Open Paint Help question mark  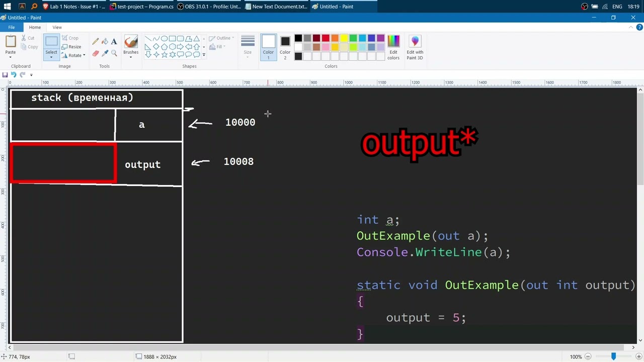pyautogui.click(x=639, y=27)
